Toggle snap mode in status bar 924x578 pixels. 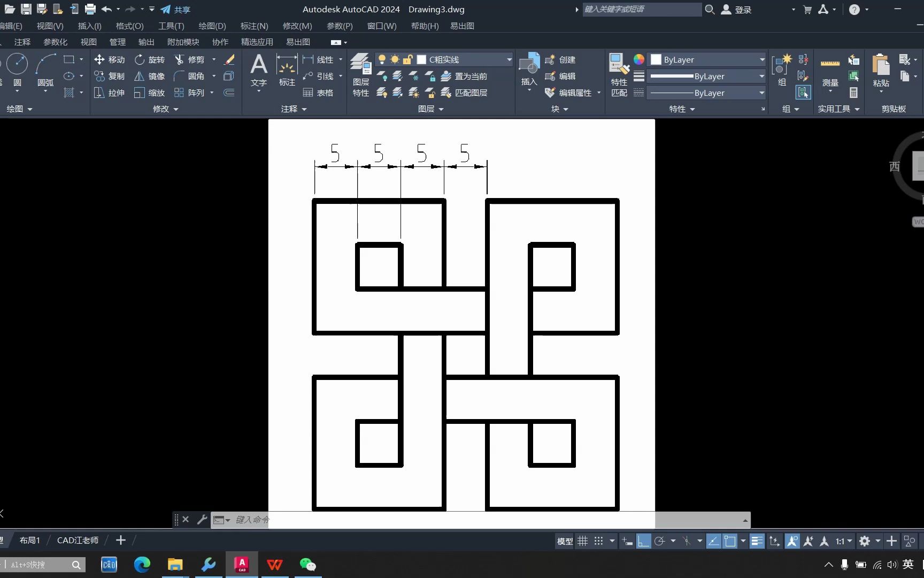(599, 541)
